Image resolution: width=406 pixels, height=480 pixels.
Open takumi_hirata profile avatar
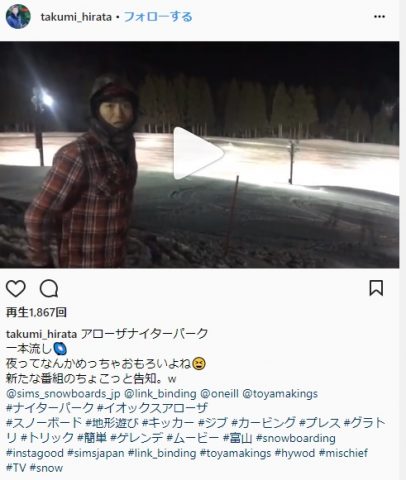tap(18, 16)
